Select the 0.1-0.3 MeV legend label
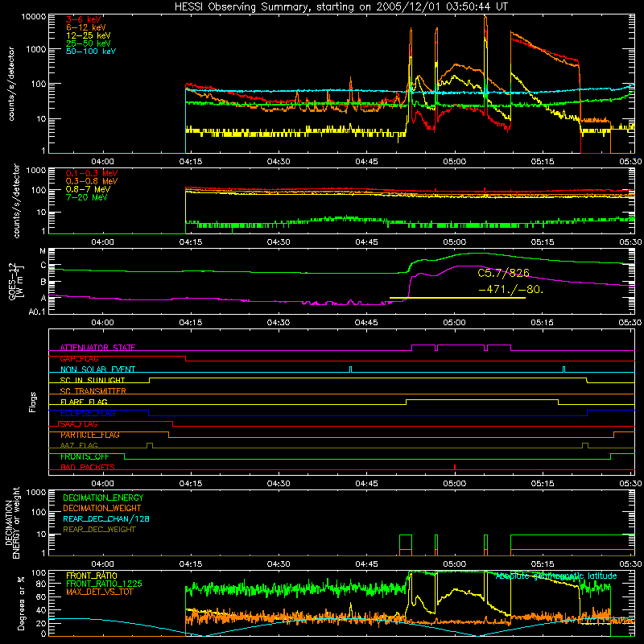 [x=92, y=173]
